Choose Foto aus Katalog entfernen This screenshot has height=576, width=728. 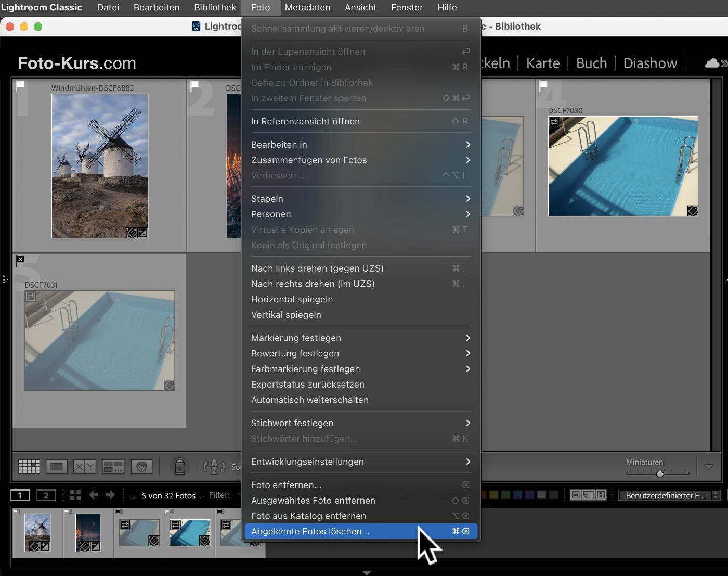(x=361, y=516)
